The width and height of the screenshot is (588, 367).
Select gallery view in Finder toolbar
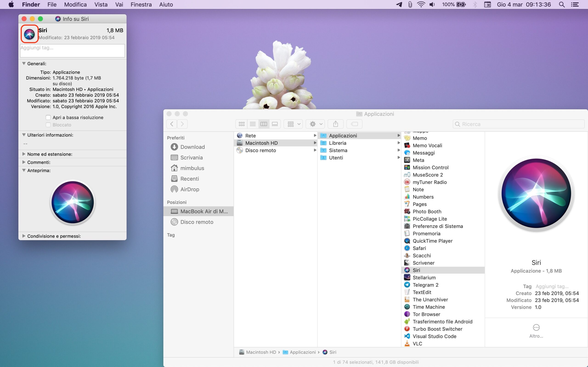click(x=275, y=124)
